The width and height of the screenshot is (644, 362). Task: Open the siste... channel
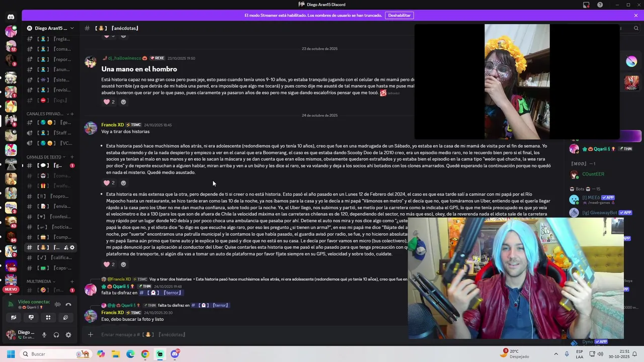pyautogui.click(x=50, y=80)
